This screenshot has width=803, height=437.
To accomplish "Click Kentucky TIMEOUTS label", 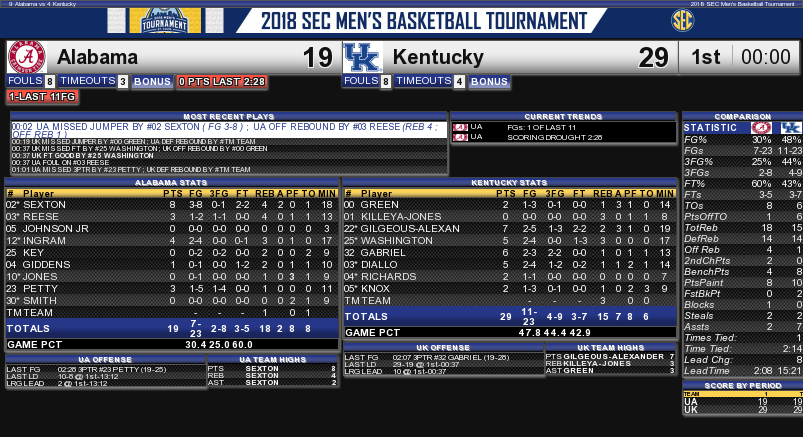I will [424, 80].
